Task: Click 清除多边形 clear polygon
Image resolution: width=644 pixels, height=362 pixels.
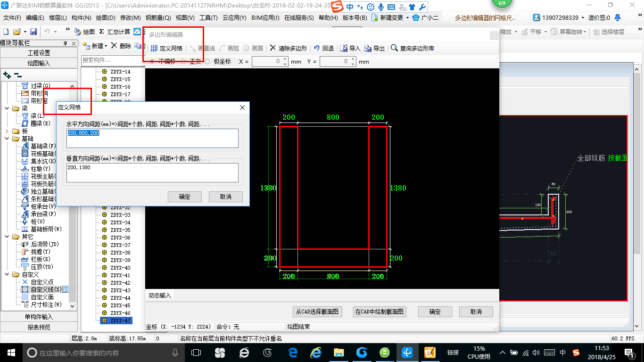Action: tap(288, 48)
